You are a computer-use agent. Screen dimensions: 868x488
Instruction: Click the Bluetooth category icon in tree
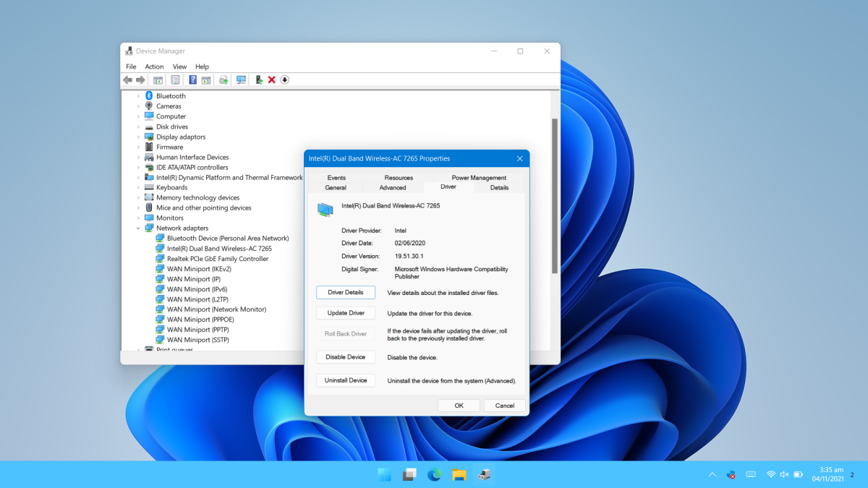pyautogui.click(x=149, y=95)
